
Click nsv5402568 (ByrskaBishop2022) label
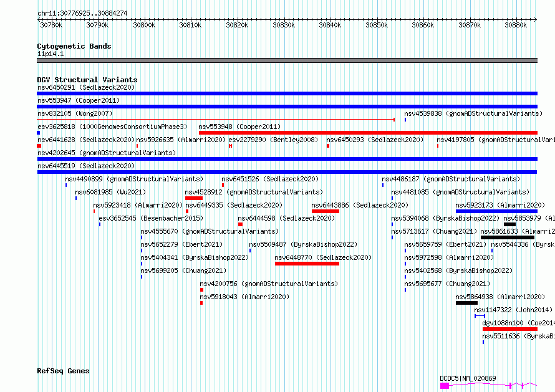pos(458,270)
